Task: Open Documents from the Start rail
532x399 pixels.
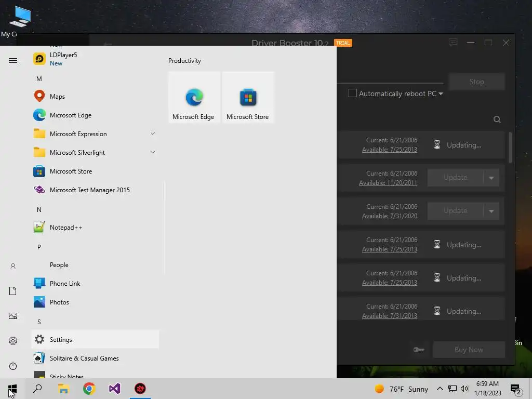Action: (13, 291)
